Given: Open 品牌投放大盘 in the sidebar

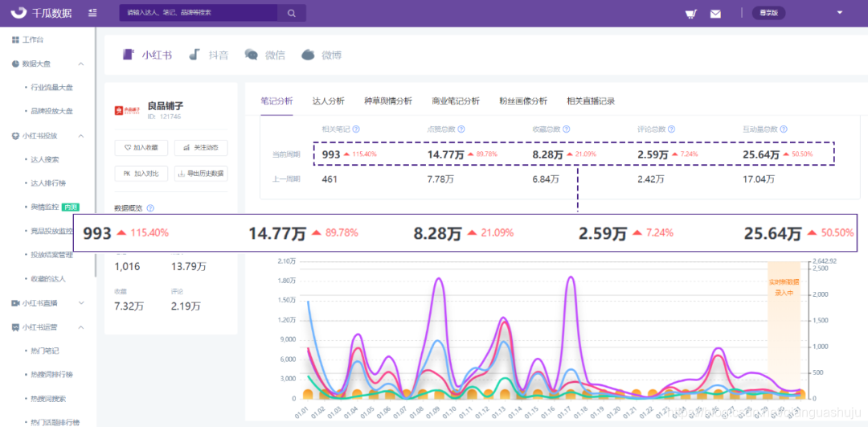Looking at the screenshot, I should pyautogui.click(x=52, y=111).
